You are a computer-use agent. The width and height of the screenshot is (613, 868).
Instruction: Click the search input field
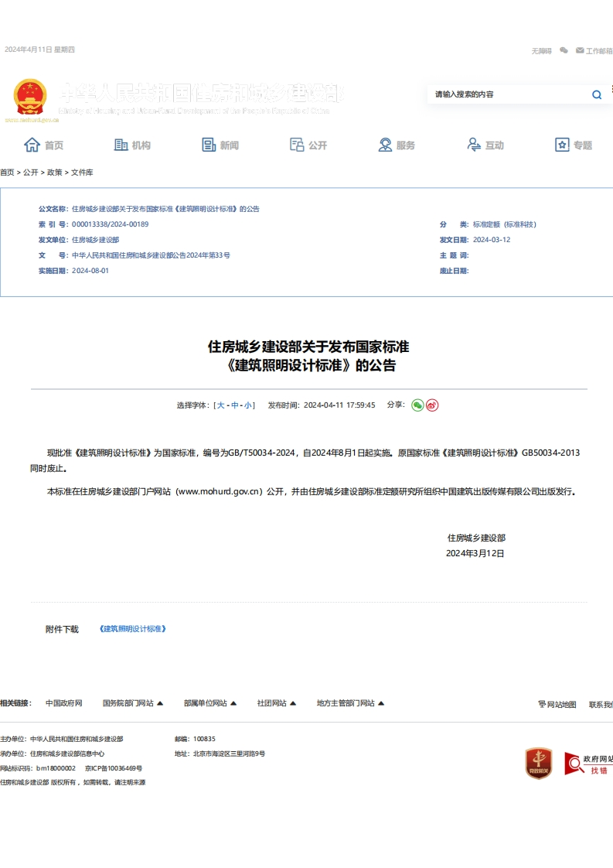tap(506, 94)
